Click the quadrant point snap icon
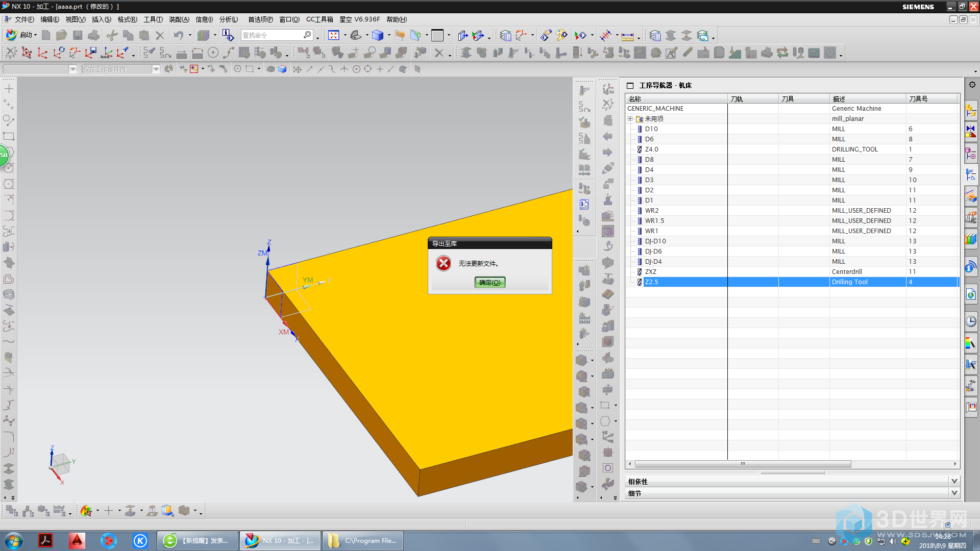This screenshot has height=551, width=980. click(368, 69)
